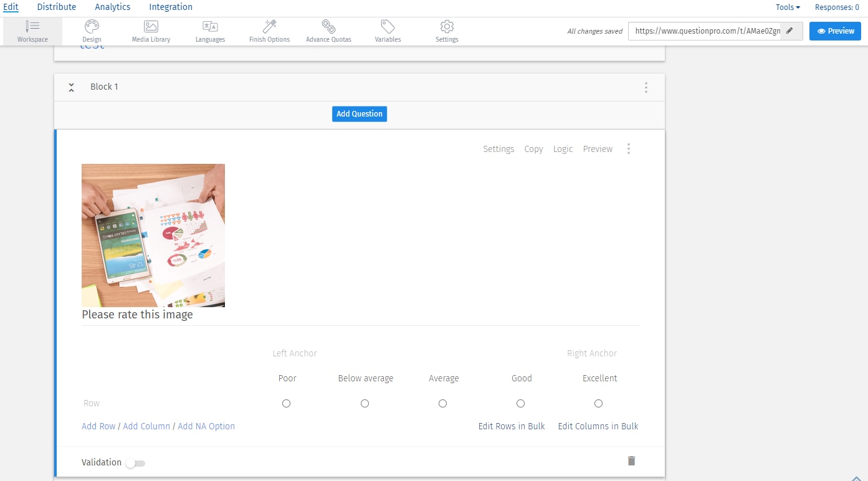Screen dimensions: 868x481
Task: Click the Add Question button
Action: (359, 113)
